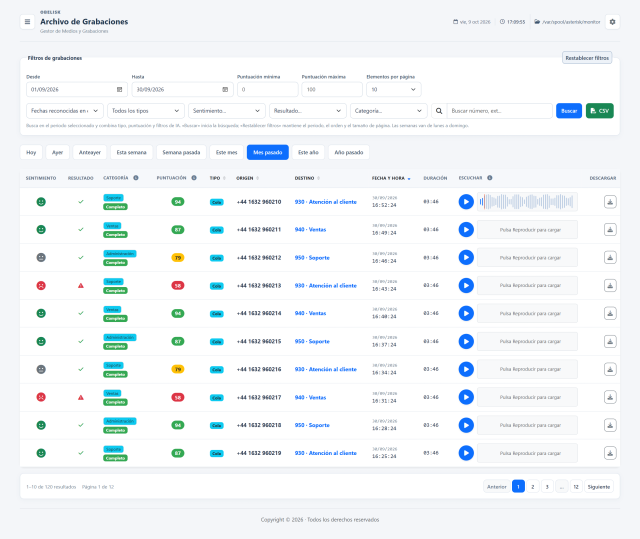Open Fechas reconocidas dropdown
This screenshot has width=640, height=539.
tap(65, 111)
